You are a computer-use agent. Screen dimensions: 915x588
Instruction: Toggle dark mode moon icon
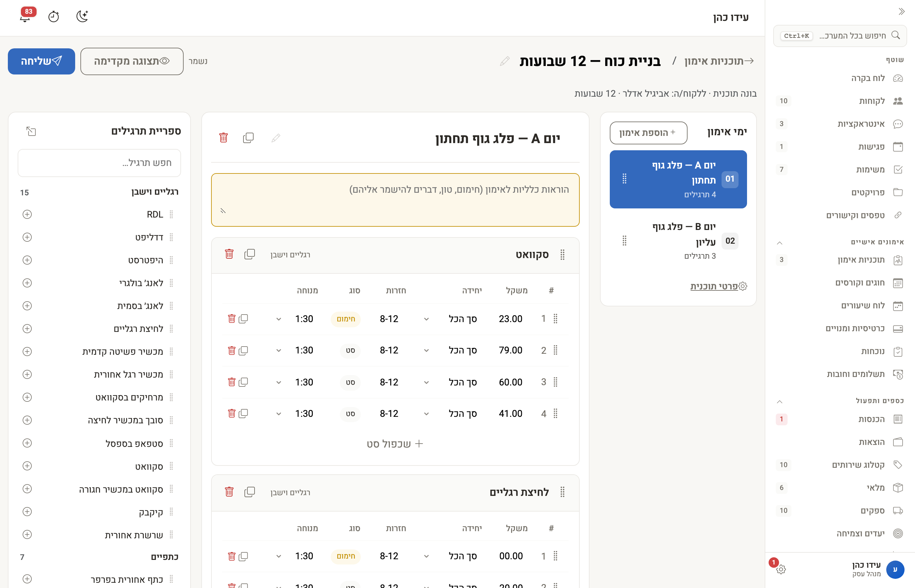point(82,16)
